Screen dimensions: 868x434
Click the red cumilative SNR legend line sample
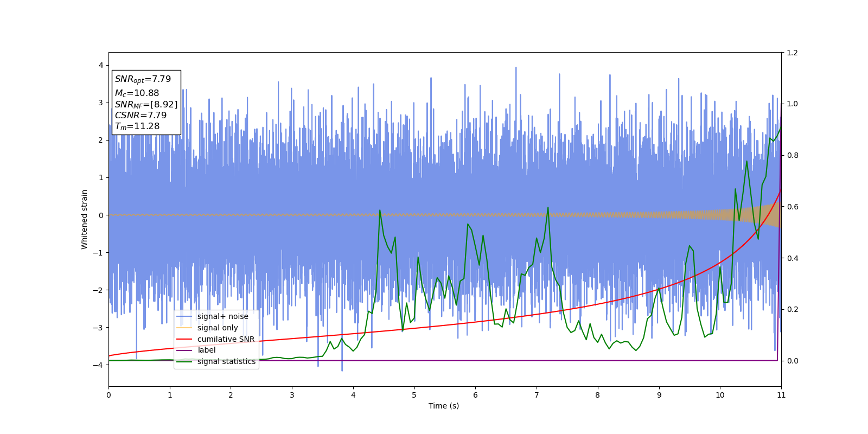pos(184,339)
